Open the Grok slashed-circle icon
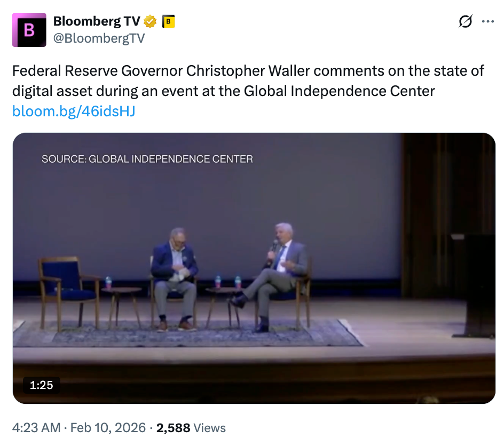 [x=465, y=22]
